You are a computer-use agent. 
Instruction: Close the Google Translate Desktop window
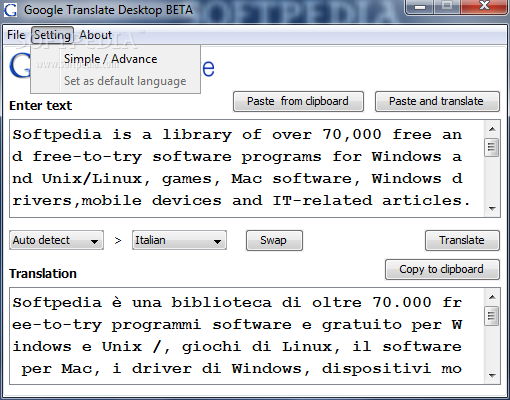coord(484,7)
